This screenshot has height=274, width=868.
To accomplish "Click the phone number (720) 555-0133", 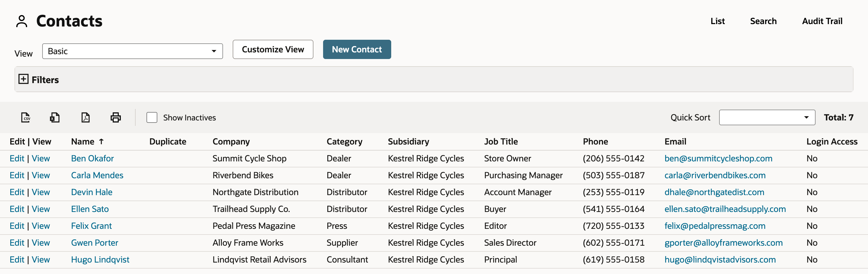I will point(613,226).
